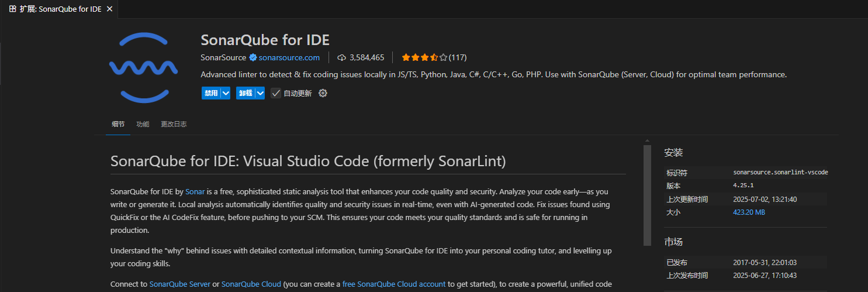Click the 423.20 MB size link

(749, 212)
